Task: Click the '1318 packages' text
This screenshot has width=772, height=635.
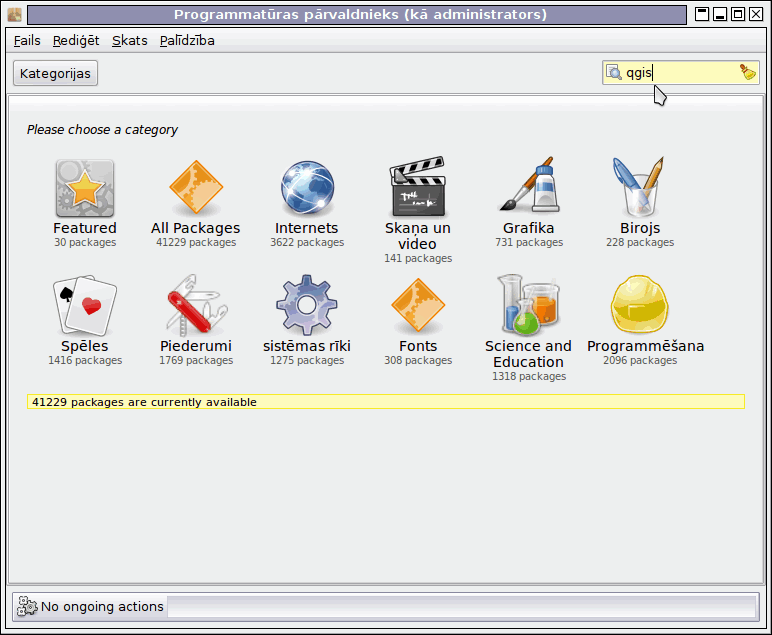Action: coord(529,376)
